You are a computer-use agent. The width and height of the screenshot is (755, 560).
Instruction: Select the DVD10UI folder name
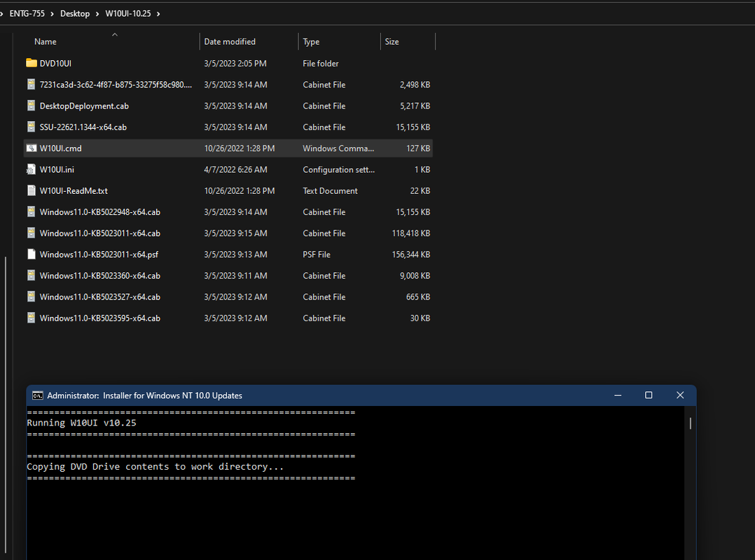tap(55, 63)
